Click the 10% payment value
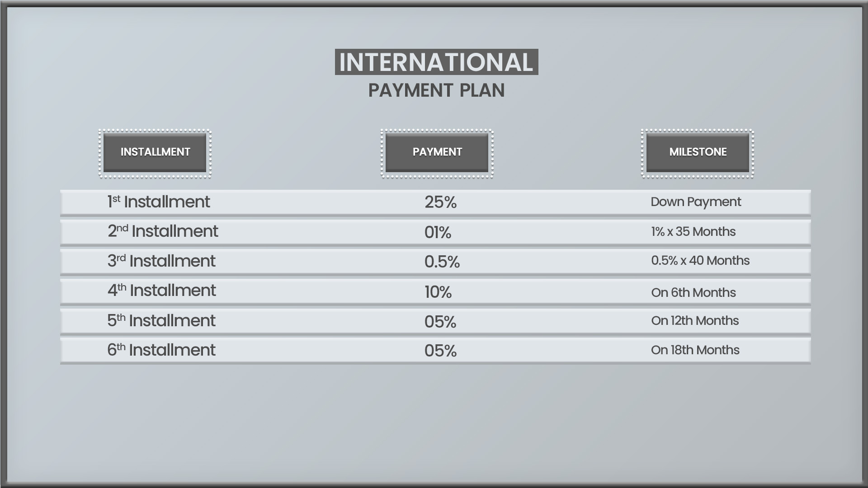Viewport: 868px width, 488px height. [x=438, y=292]
